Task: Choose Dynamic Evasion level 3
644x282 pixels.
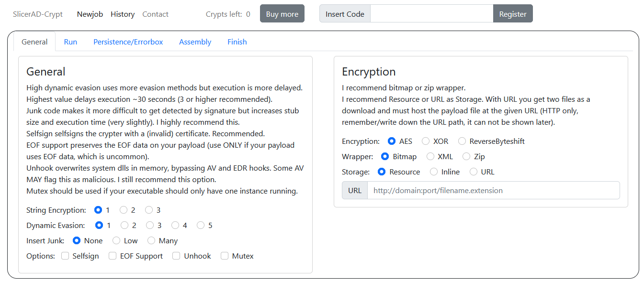Action: coord(150,225)
